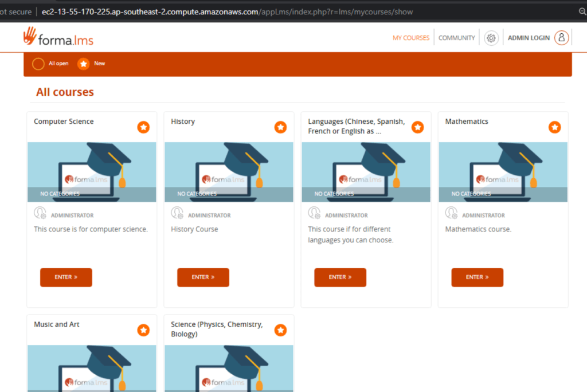This screenshot has height=392, width=587.
Task: Click the star badge on History course
Action: tap(280, 127)
